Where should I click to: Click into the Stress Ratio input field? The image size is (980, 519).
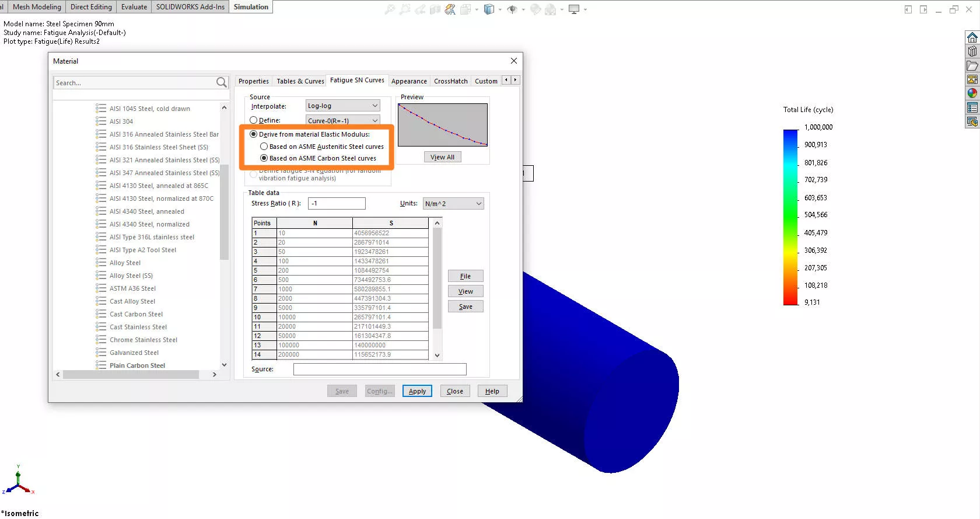coord(337,204)
